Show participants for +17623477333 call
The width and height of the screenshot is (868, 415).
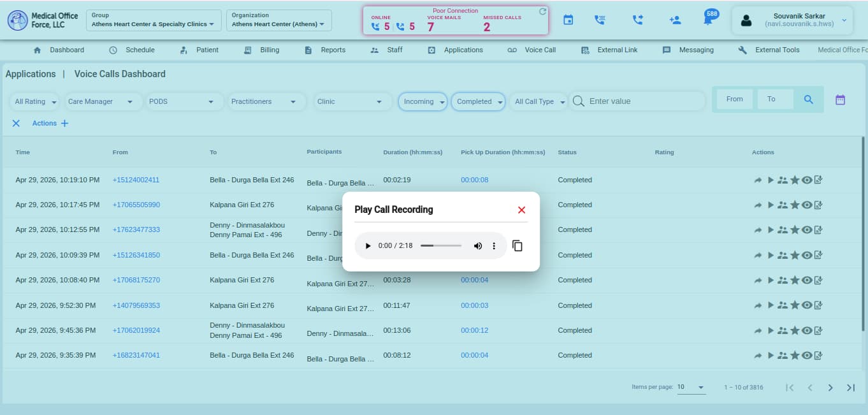(782, 230)
